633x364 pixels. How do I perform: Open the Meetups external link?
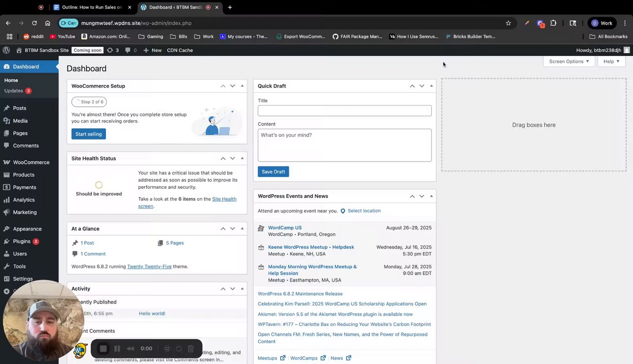point(271,358)
